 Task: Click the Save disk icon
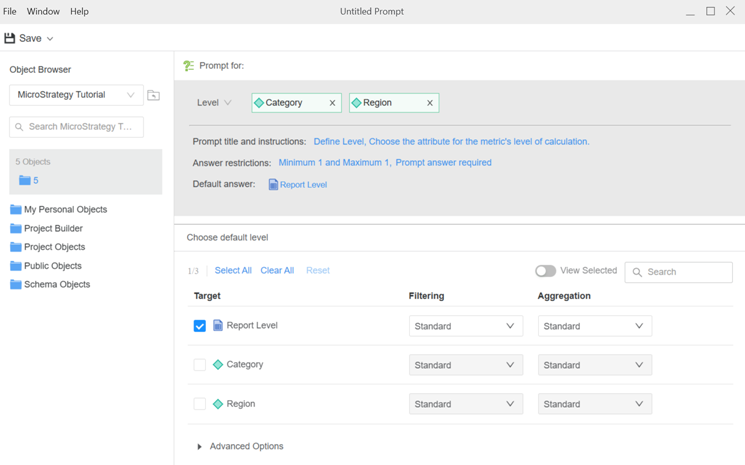(10, 38)
